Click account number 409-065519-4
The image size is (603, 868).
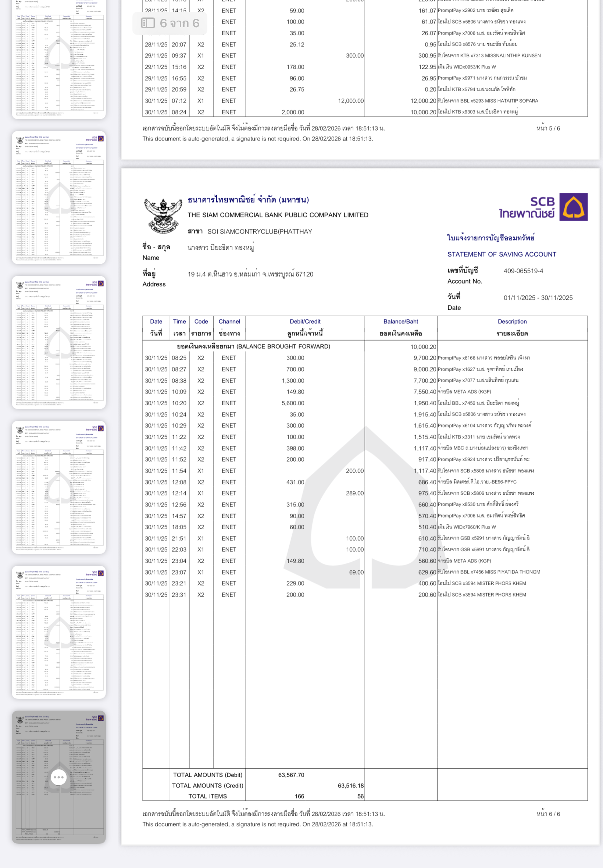pyautogui.click(x=523, y=271)
